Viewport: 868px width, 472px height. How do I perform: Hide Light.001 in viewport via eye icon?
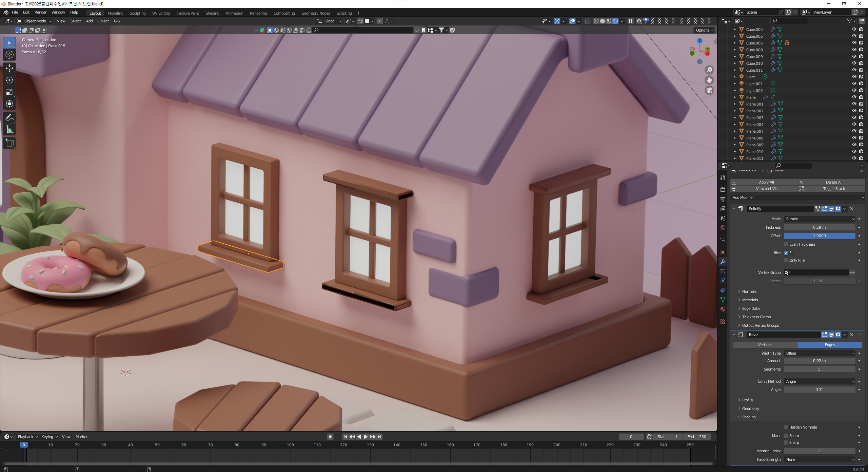[854, 84]
